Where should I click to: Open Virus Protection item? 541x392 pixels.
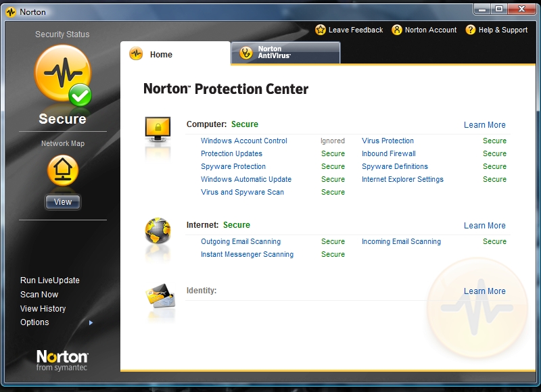pyautogui.click(x=387, y=141)
